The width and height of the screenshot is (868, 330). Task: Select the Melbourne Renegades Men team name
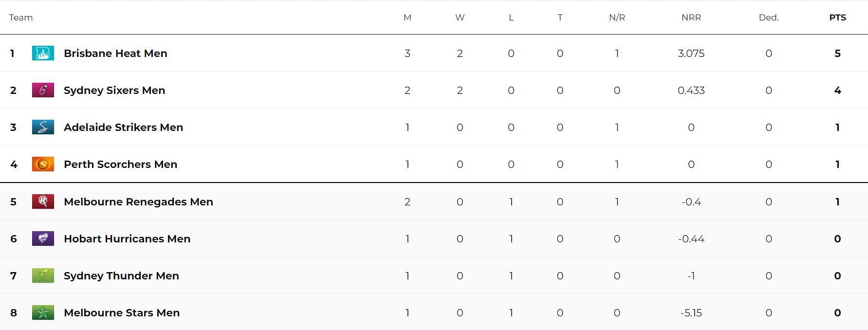[138, 202]
